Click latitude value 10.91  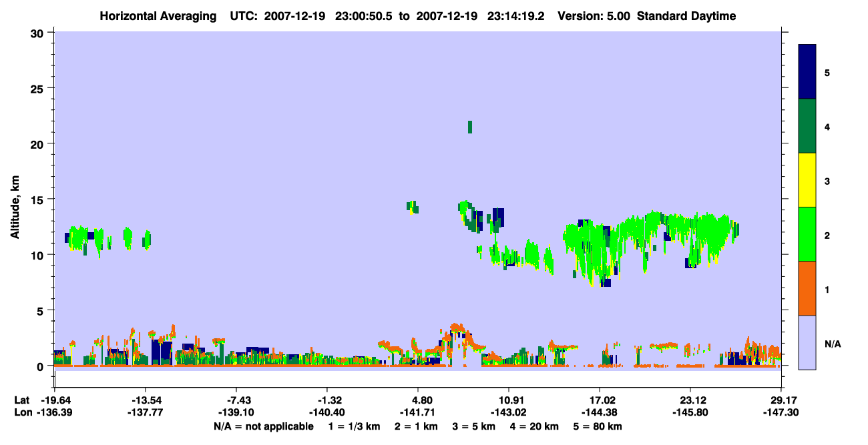click(509, 400)
